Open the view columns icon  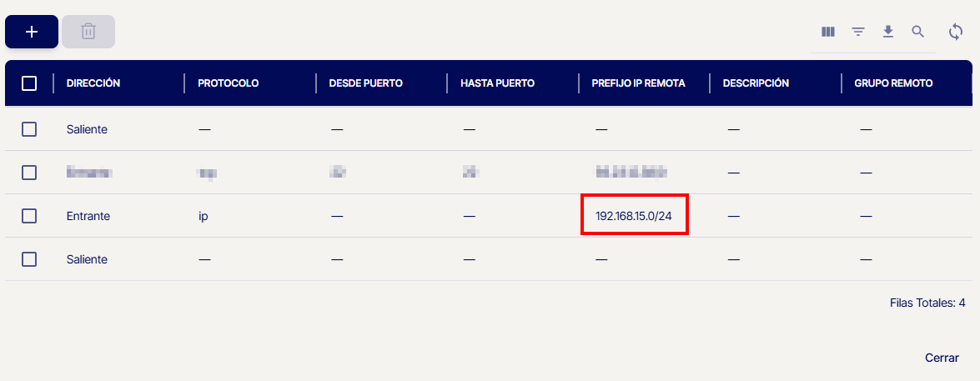point(828,32)
